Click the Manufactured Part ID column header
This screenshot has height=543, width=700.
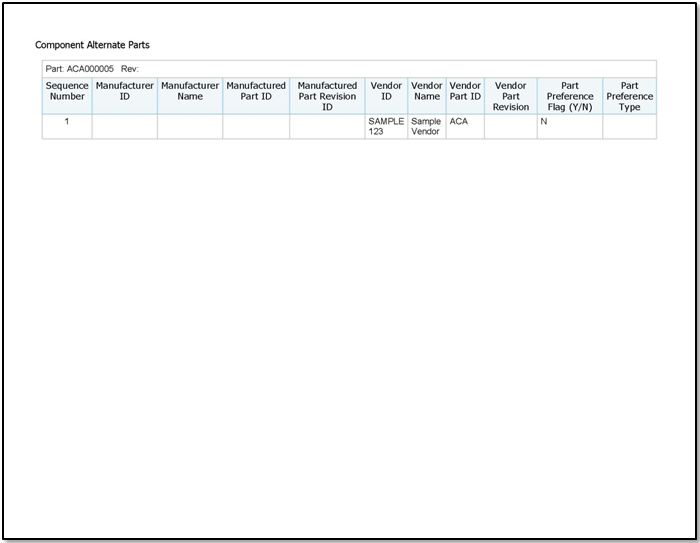click(256, 91)
